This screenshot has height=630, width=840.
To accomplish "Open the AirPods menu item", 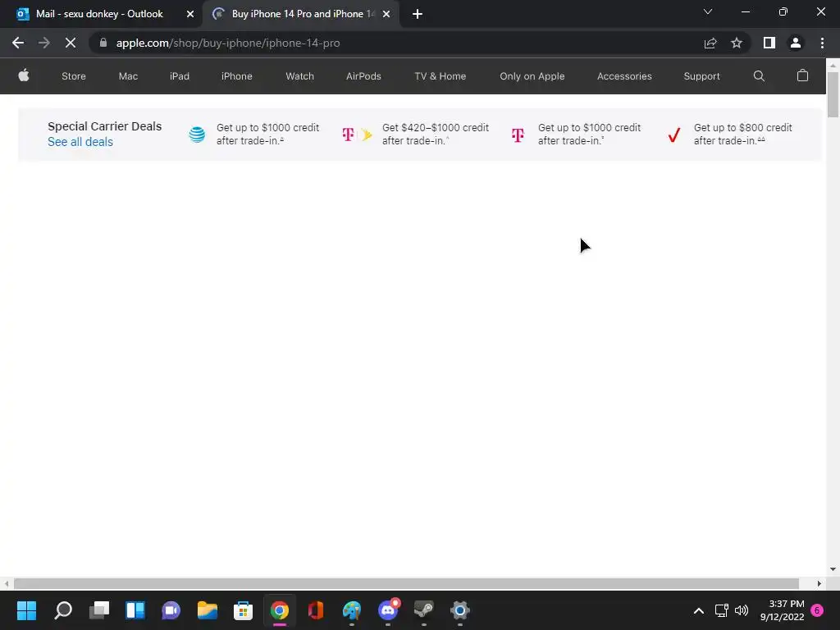I will click(363, 76).
